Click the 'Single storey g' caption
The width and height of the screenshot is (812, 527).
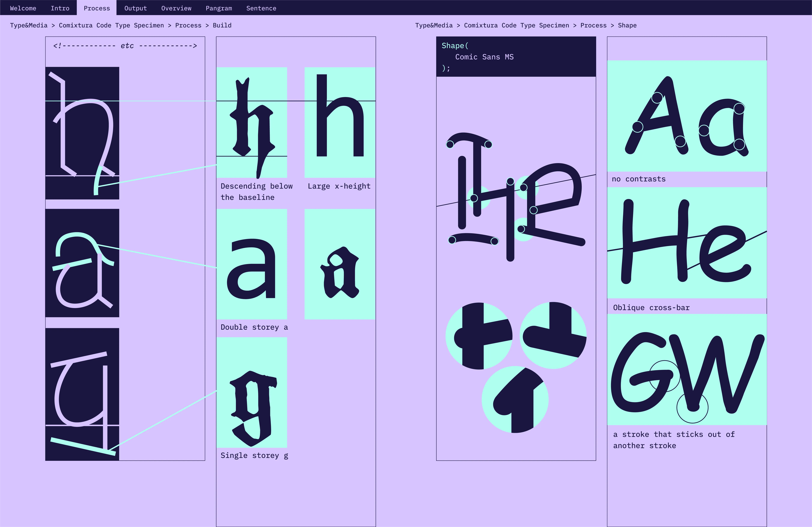pos(254,455)
